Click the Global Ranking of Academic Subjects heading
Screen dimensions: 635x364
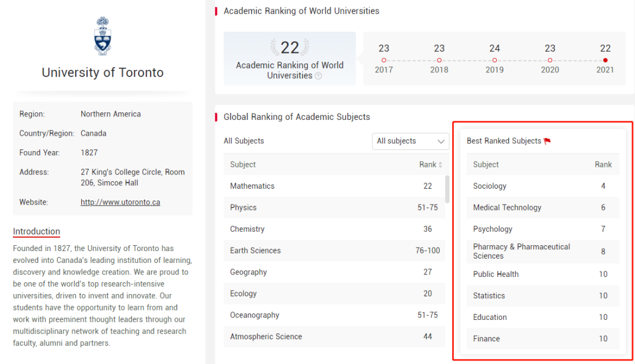coord(297,117)
